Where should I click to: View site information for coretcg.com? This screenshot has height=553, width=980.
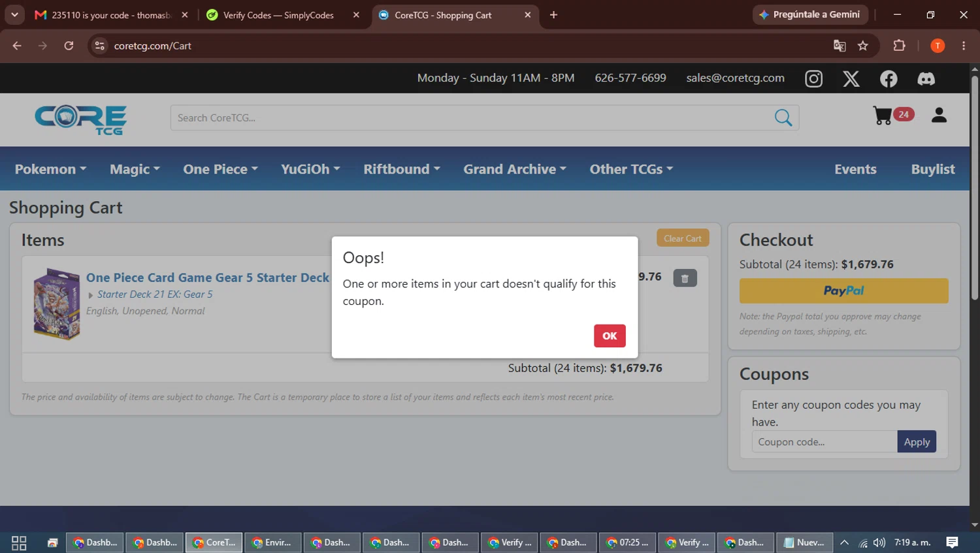pos(99,46)
